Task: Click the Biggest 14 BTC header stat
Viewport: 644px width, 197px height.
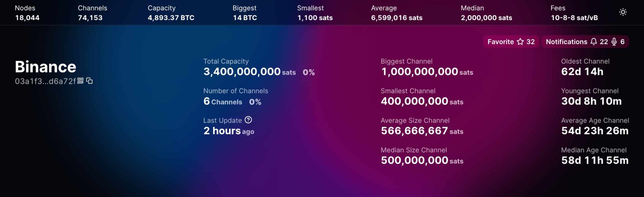Action: (244, 13)
